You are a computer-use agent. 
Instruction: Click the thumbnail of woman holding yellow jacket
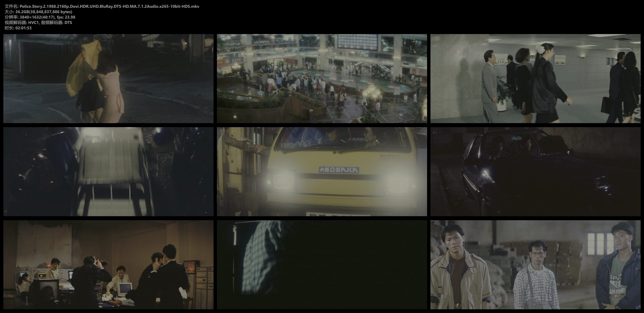(x=108, y=78)
